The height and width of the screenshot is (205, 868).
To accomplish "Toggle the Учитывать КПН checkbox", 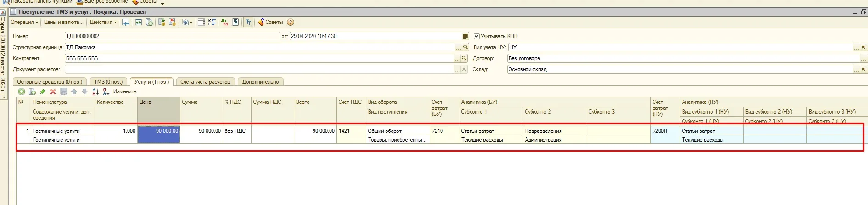I will click(476, 36).
